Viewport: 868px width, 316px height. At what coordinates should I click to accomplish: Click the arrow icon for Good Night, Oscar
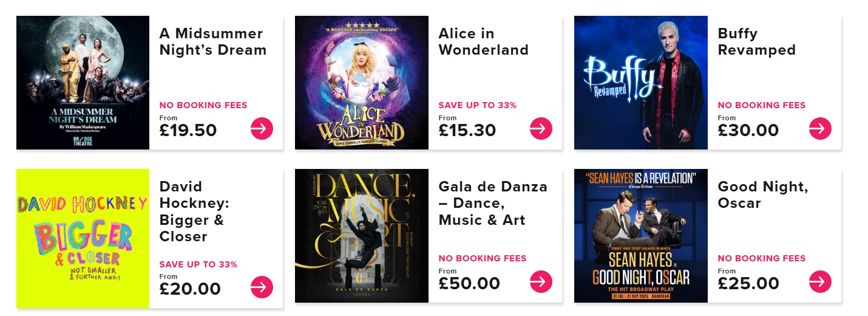[x=820, y=281]
